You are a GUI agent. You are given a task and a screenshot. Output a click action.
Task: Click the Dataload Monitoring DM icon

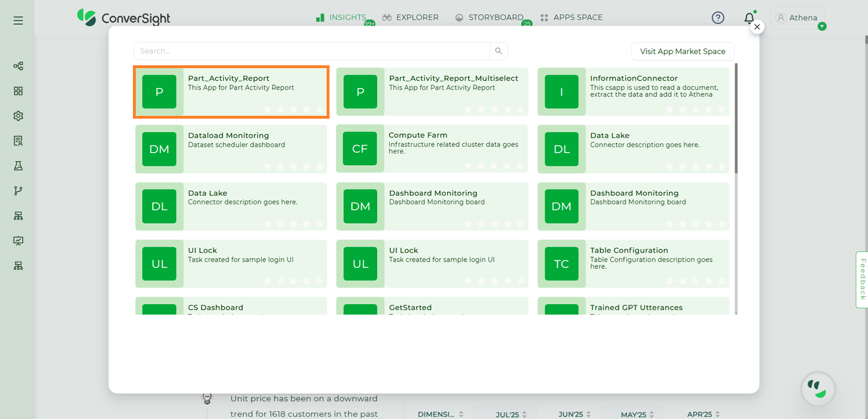[159, 149]
